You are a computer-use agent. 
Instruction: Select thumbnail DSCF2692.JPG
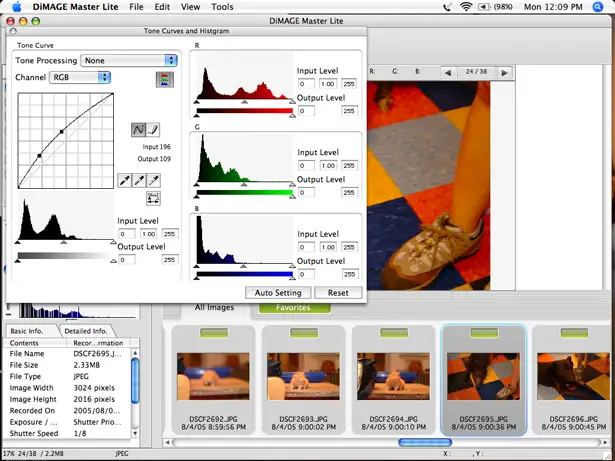tap(213, 379)
